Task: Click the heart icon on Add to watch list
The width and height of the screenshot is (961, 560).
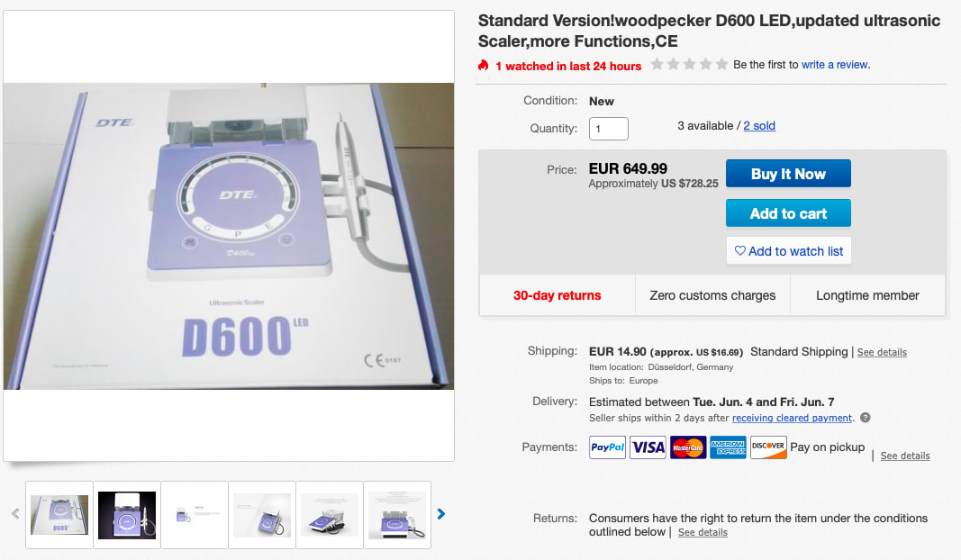Action: (x=739, y=250)
